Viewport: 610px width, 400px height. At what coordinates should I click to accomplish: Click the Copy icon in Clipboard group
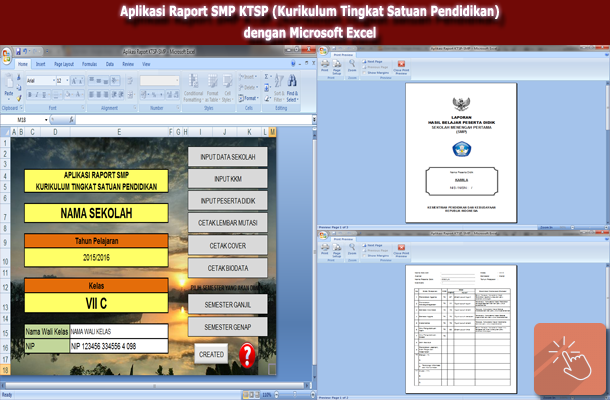point(19,88)
